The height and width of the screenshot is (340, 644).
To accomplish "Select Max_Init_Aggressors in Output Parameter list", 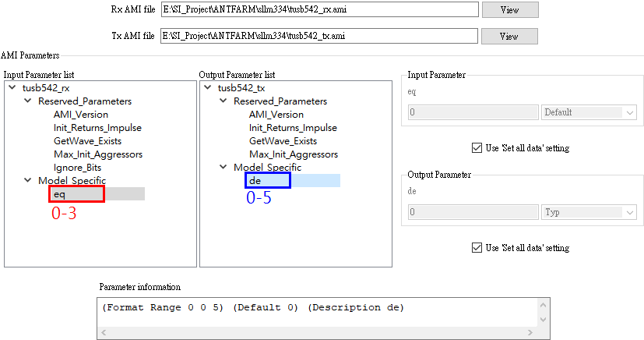I will (294, 154).
